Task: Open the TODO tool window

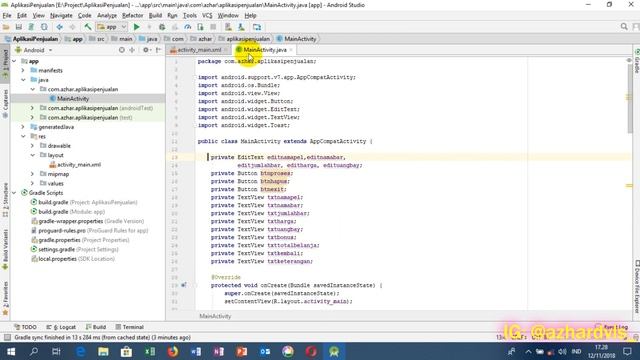Action: coord(25,327)
